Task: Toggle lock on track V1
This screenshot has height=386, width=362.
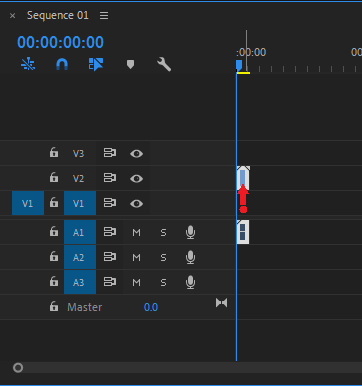Action: (54, 203)
